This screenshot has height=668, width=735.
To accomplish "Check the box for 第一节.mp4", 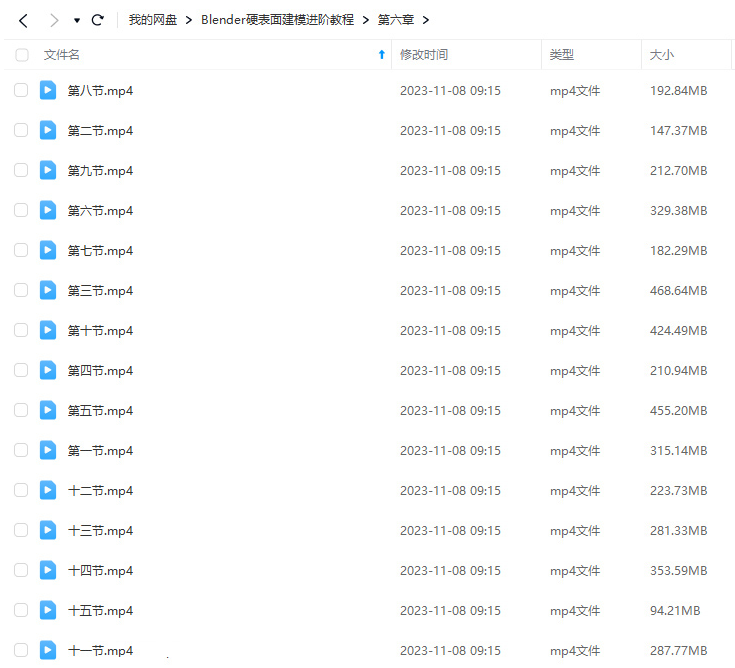I will click(21, 450).
